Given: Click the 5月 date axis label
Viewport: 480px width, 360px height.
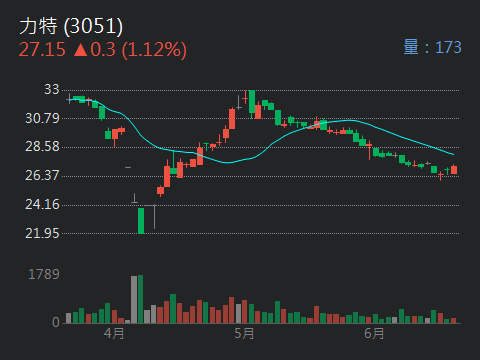Looking at the screenshot, I should [x=244, y=333].
